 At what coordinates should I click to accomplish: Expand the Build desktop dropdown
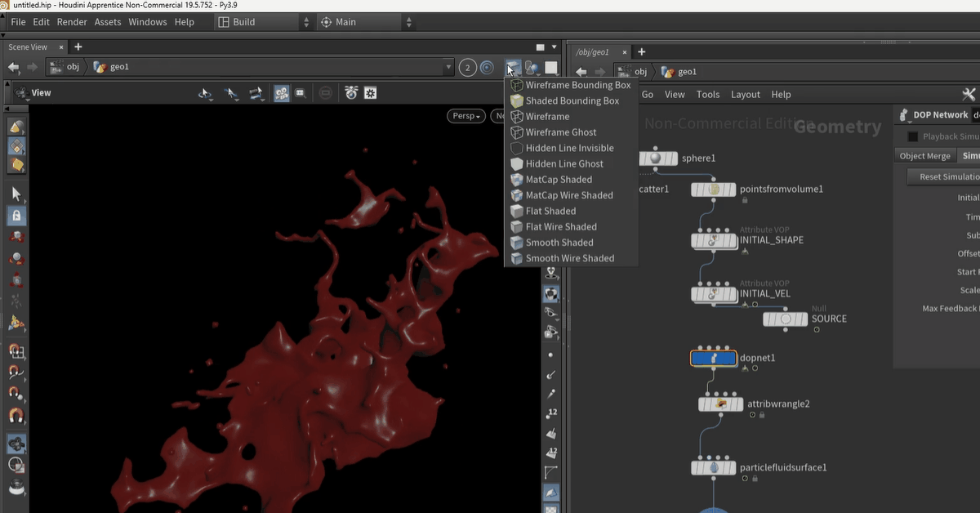tap(305, 22)
